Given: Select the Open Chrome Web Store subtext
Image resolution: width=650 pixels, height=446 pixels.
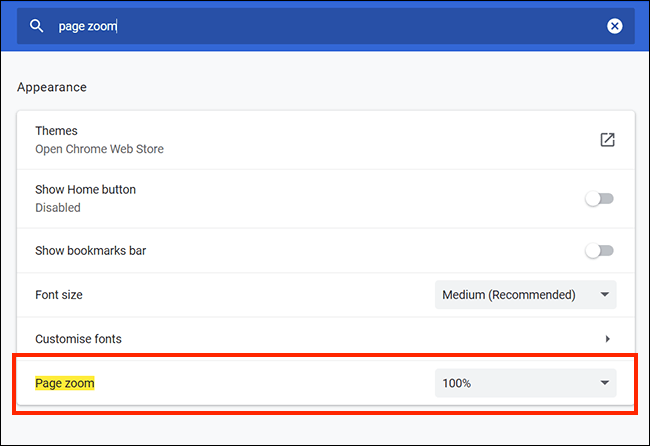Looking at the screenshot, I should (99, 149).
